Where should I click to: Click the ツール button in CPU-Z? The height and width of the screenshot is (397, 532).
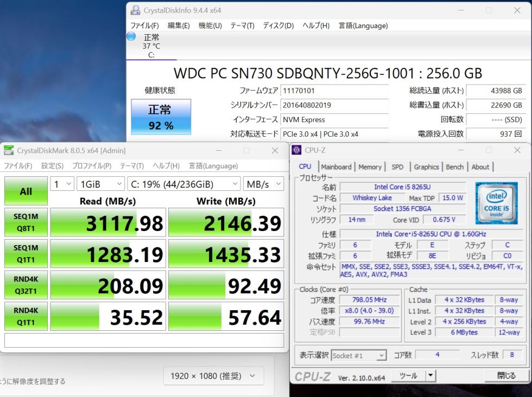click(x=408, y=376)
